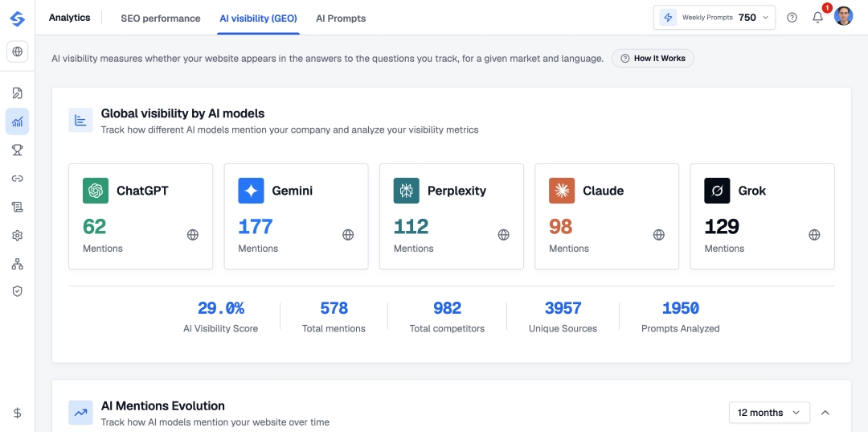Open the sitemap hierarchy icon in sidebar
This screenshot has height=432, width=868.
tap(17, 264)
